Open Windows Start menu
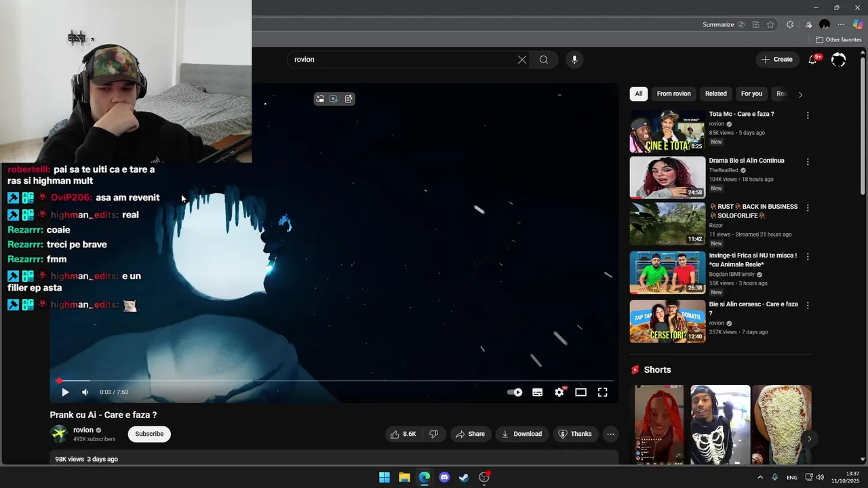Image resolution: width=868 pixels, height=488 pixels. click(x=384, y=477)
